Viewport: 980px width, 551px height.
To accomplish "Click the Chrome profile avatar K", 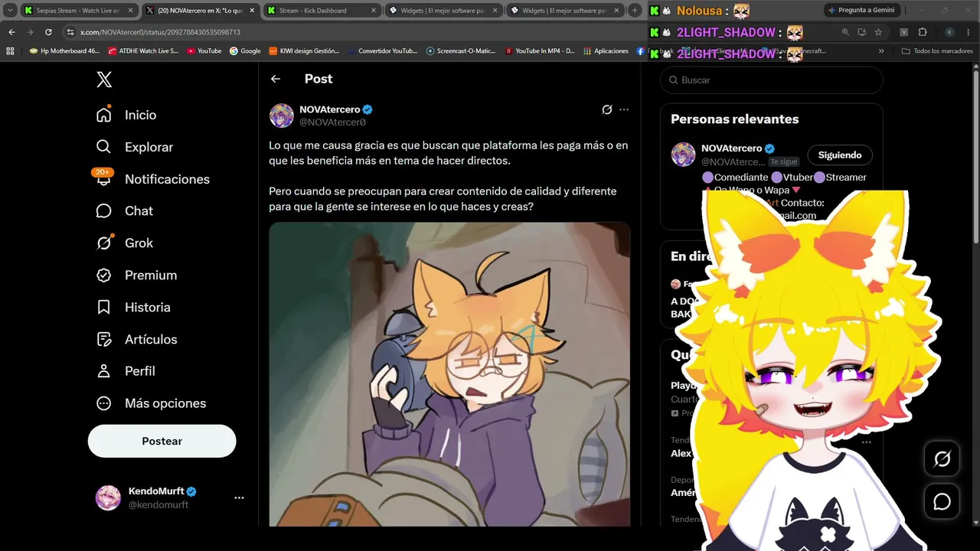I will (949, 32).
